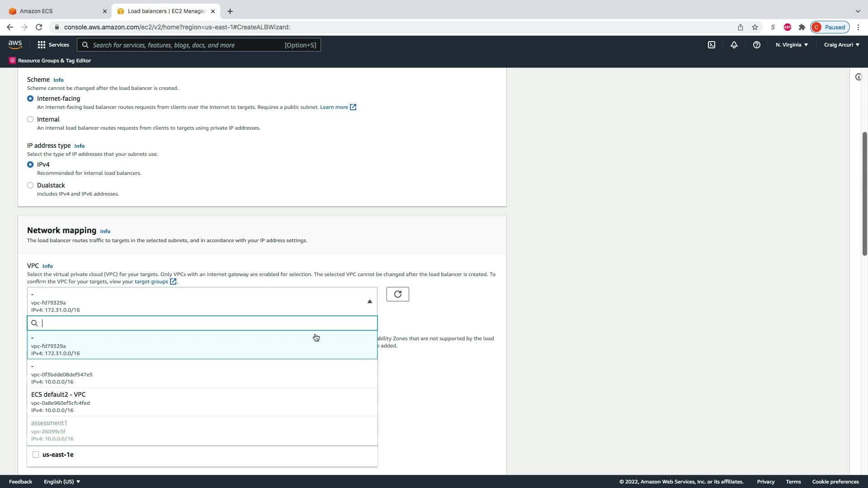Select the Internal scheme option
Image resolution: width=868 pixels, height=488 pixels.
pos(30,119)
